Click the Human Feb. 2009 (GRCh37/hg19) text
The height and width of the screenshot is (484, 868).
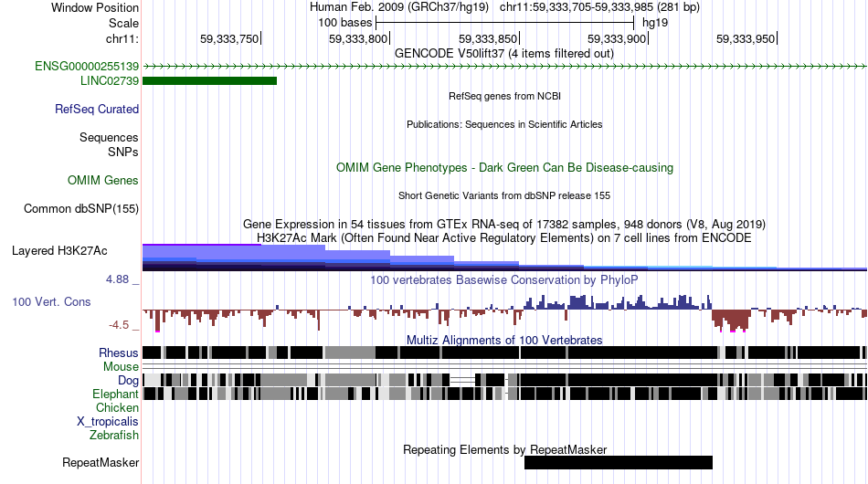point(399,7)
